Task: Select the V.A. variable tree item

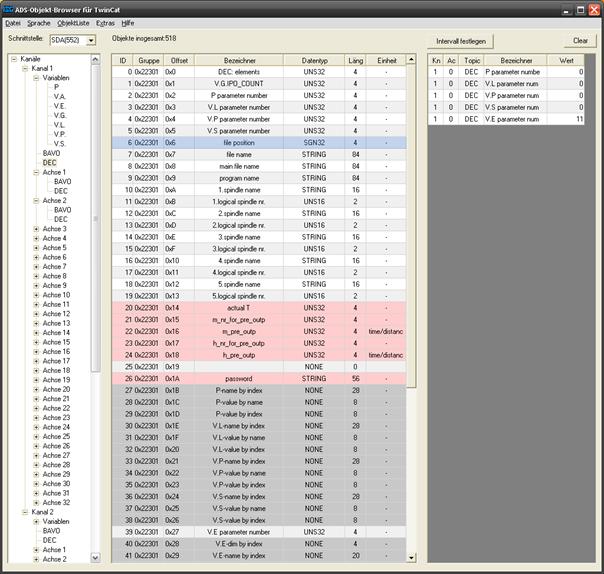Action: coord(59,97)
